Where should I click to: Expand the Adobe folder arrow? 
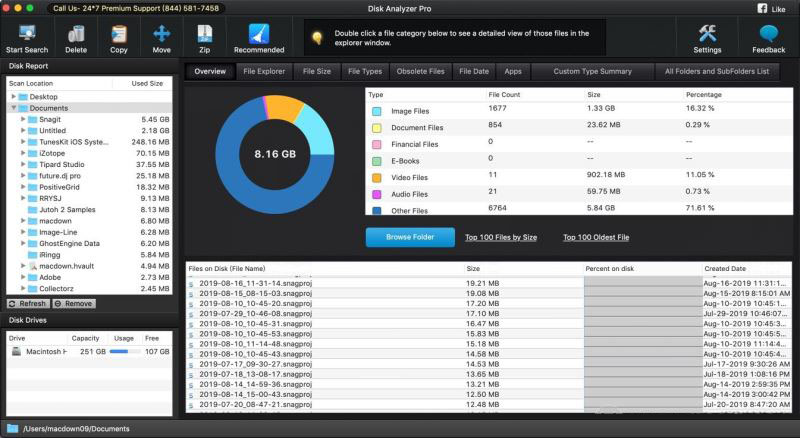pyautogui.click(x=23, y=277)
